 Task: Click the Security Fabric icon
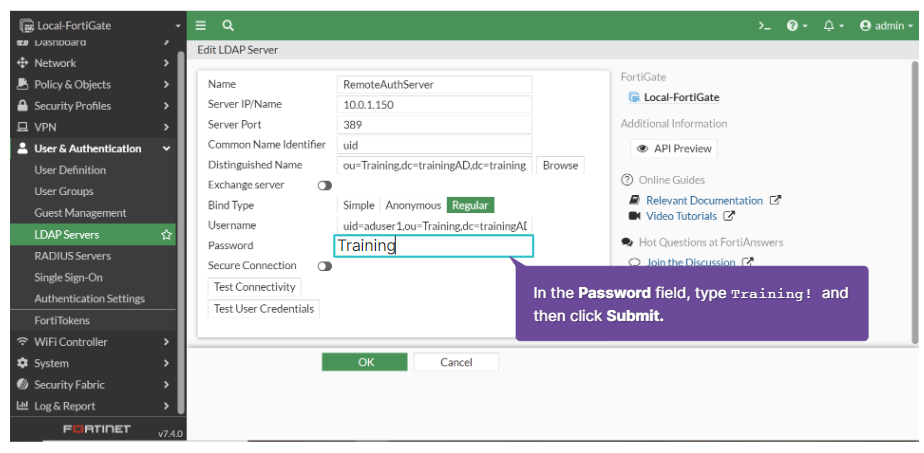(22, 385)
